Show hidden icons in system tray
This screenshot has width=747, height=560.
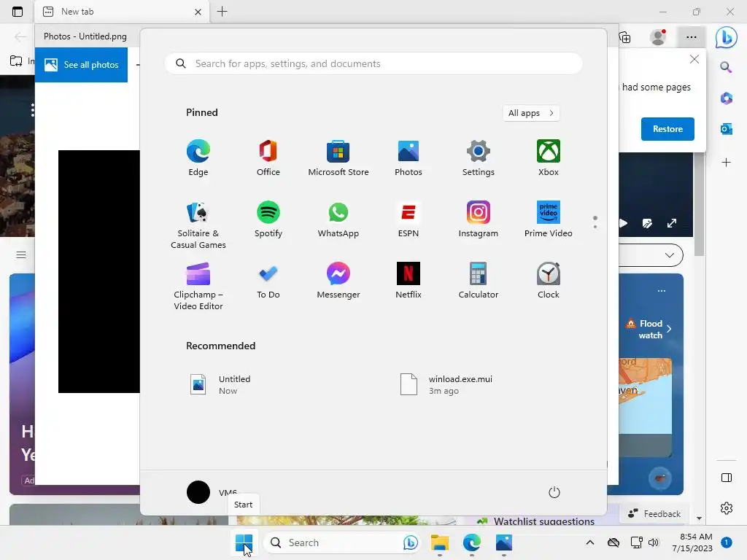589,542
